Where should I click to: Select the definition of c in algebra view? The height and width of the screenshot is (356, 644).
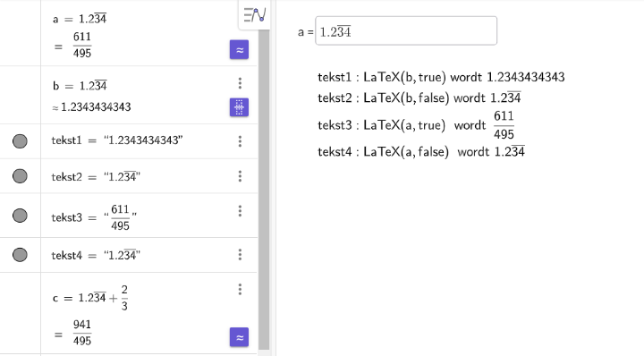[x=90, y=298]
